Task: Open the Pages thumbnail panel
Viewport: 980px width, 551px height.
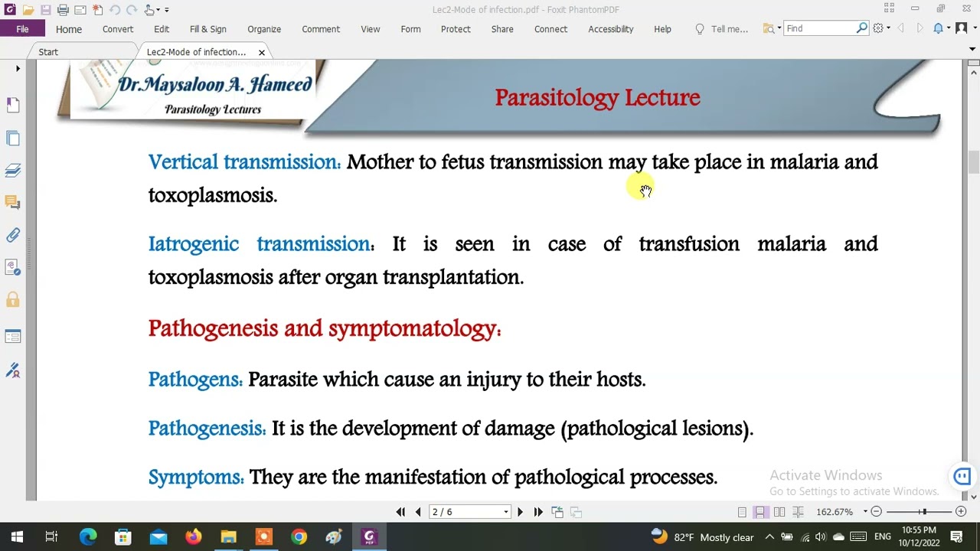Action: coord(13,139)
